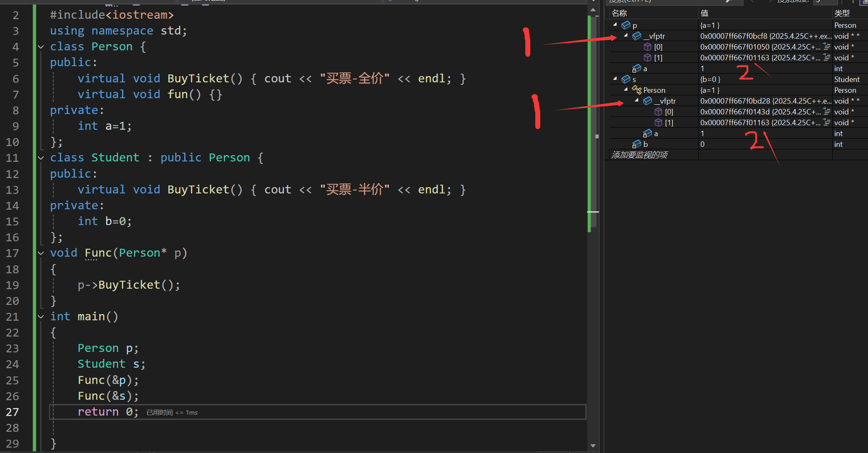
Task: Fold the void Func code block
Action: (41, 253)
